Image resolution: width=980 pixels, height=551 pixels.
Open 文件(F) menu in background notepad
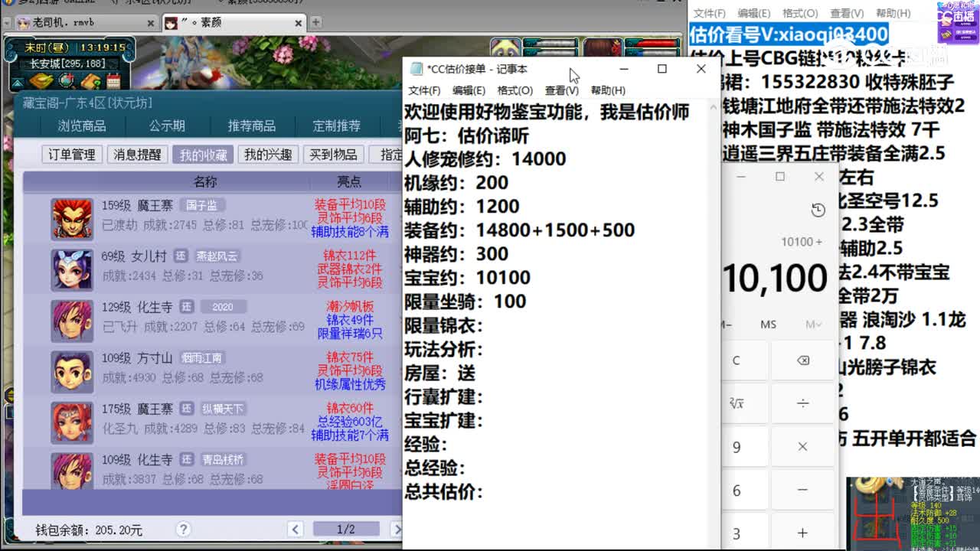(x=709, y=13)
